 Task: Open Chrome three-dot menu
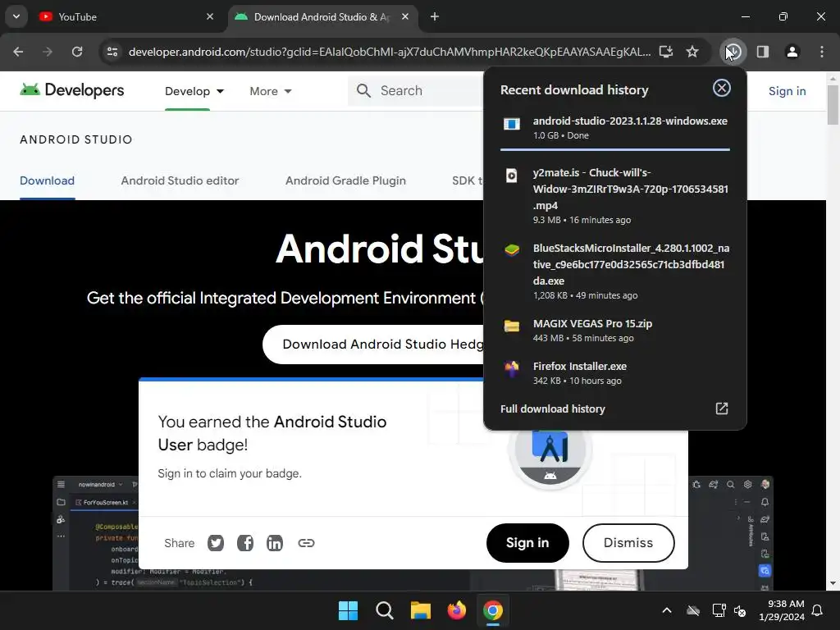tap(822, 52)
